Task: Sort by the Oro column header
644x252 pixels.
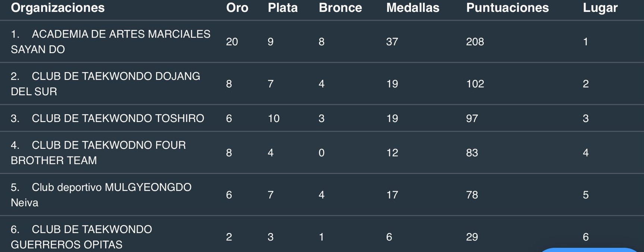Action: click(x=237, y=8)
